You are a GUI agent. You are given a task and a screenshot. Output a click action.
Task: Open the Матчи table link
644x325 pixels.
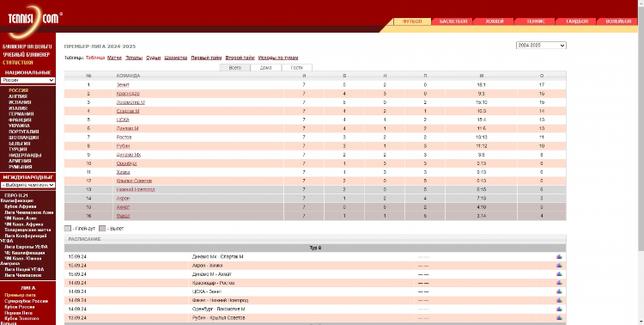(x=114, y=58)
